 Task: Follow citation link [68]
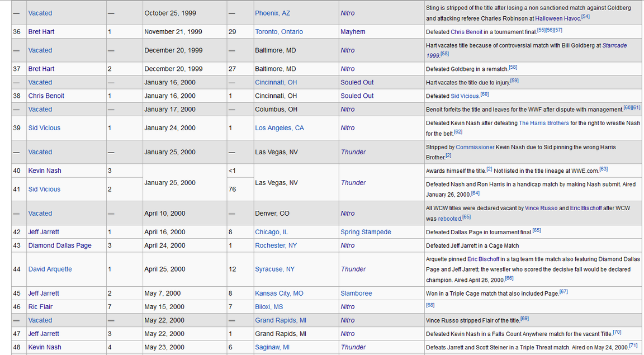pos(430,305)
